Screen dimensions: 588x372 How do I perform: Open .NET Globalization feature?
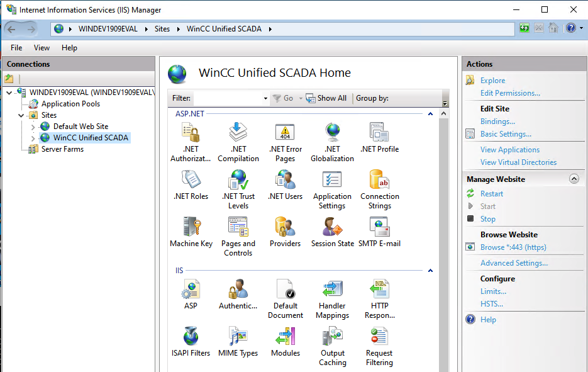(332, 142)
